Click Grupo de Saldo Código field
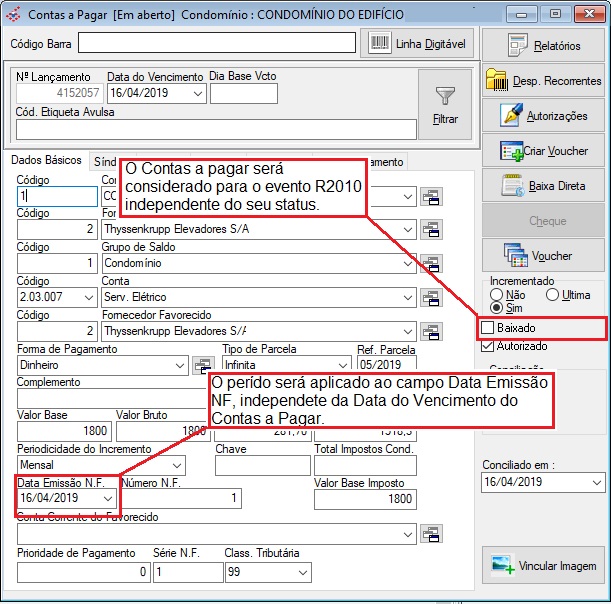Screen dimensions: 613x604 (57, 263)
